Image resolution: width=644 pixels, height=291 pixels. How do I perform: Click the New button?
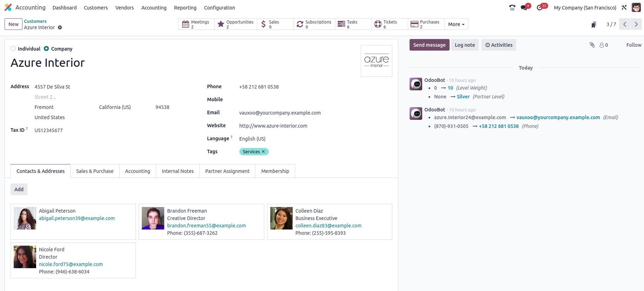click(13, 24)
